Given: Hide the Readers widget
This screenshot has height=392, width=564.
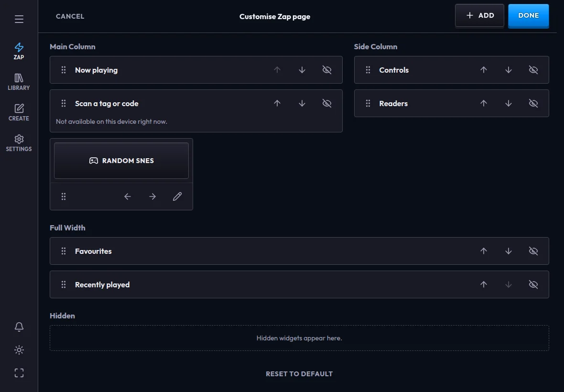Looking at the screenshot, I should click(533, 104).
